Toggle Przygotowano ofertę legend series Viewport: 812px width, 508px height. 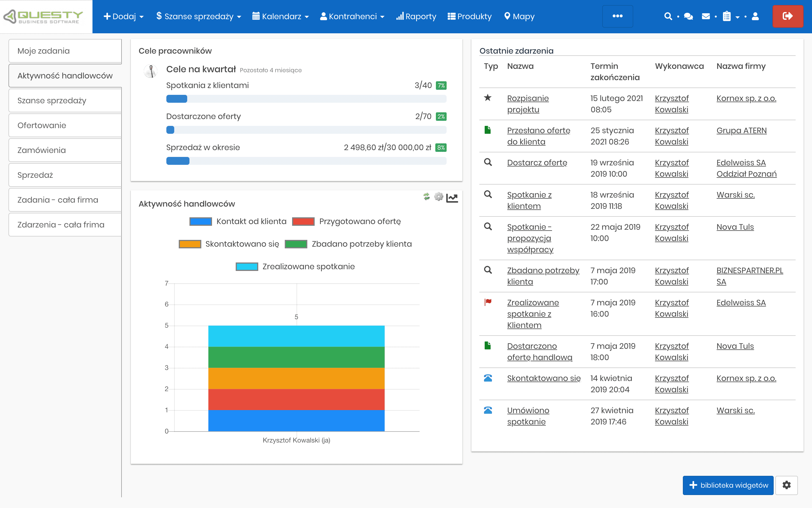[346, 222]
